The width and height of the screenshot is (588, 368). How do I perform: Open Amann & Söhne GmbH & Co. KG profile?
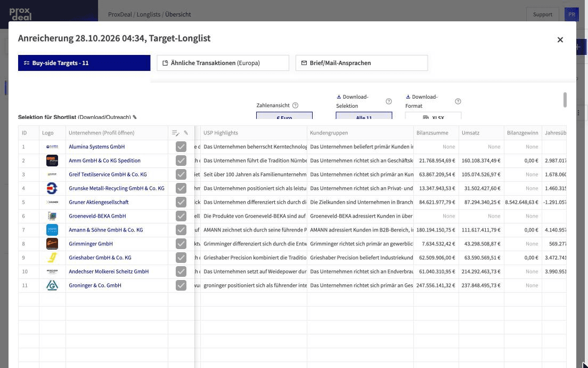pyautogui.click(x=106, y=230)
